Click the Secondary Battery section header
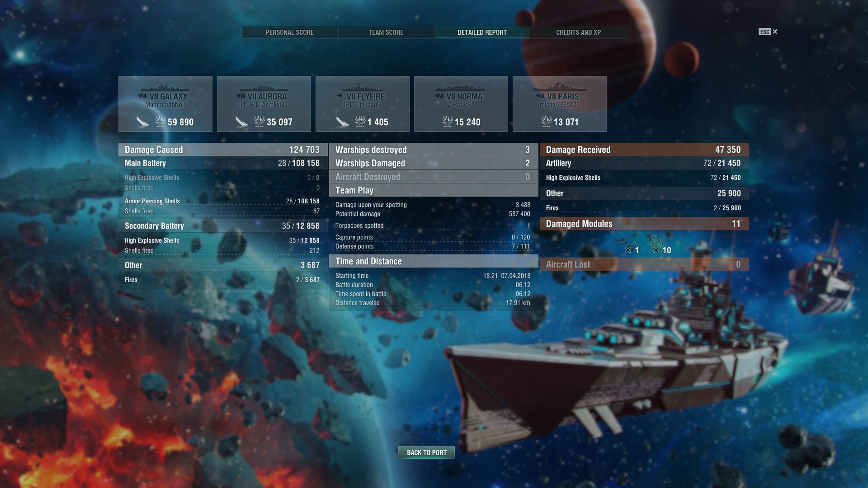Screen dimensions: 868x488 (223, 226)
